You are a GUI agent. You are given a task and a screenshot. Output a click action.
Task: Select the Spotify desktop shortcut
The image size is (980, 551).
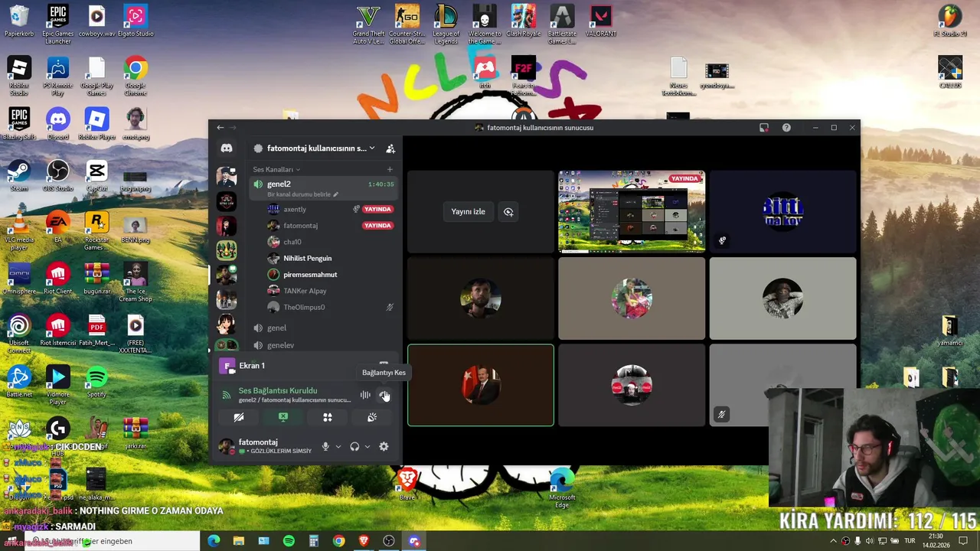96,380
